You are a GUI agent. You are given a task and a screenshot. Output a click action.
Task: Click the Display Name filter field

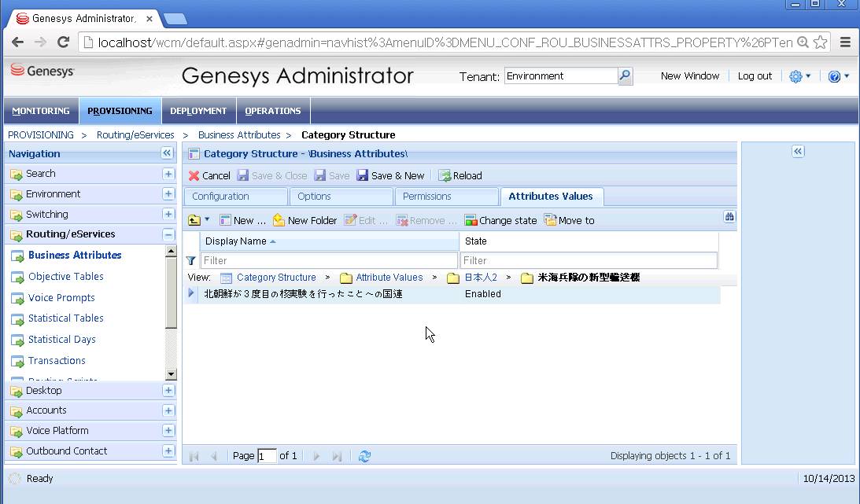(329, 260)
